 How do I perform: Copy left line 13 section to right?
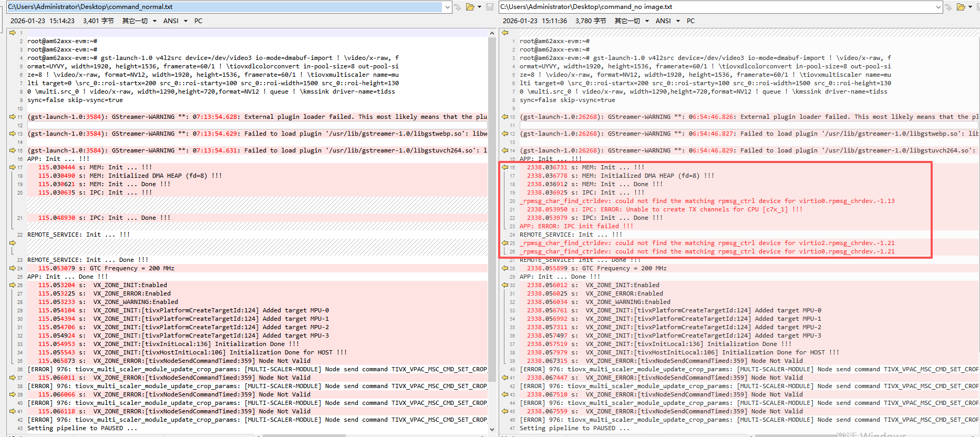point(13,134)
